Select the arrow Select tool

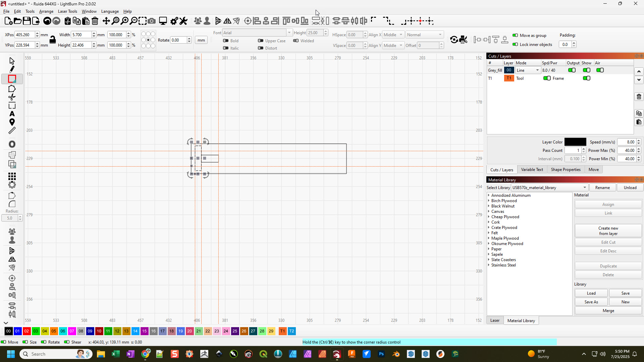click(x=12, y=61)
